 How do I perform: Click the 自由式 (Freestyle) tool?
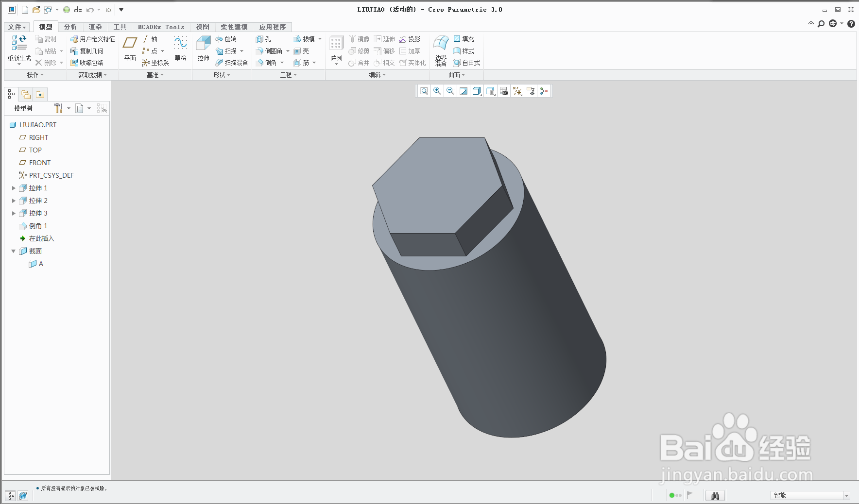[x=466, y=63]
